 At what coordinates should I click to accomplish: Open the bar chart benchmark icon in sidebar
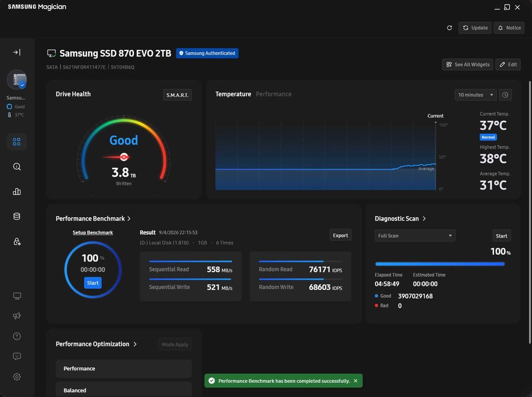16,192
